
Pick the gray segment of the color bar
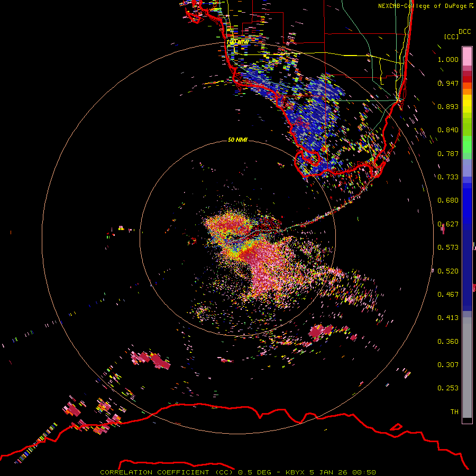coord(467,368)
